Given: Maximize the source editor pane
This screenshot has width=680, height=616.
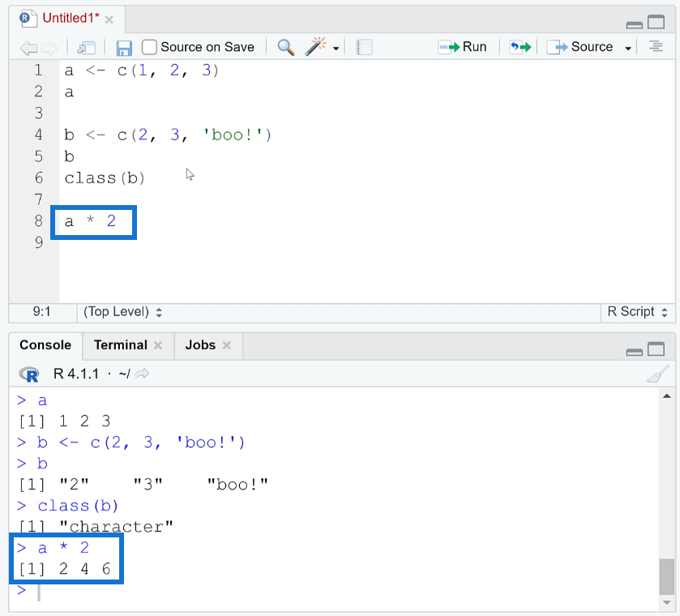Looking at the screenshot, I should (x=656, y=22).
